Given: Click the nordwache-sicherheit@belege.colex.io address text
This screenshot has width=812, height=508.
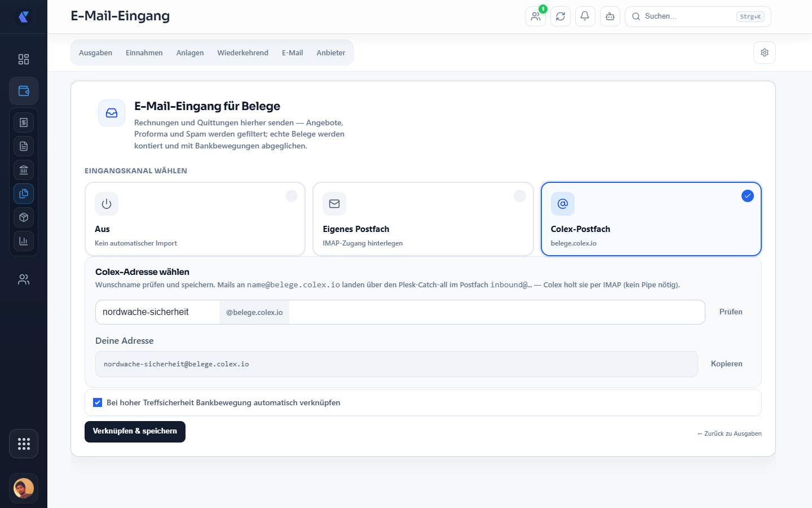Looking at the screenshot, I should pyautogui.click(x=176, y=364).
